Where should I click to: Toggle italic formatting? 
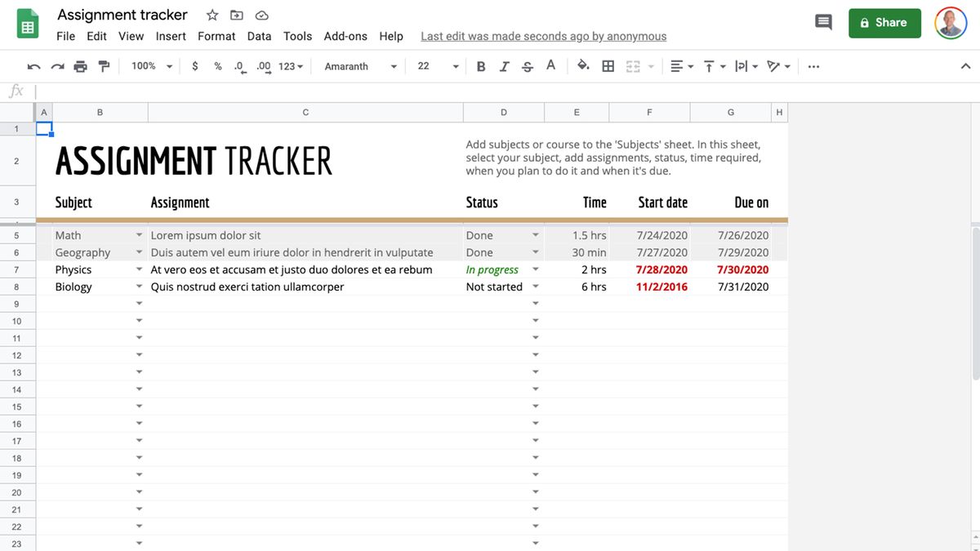[503, 65]
